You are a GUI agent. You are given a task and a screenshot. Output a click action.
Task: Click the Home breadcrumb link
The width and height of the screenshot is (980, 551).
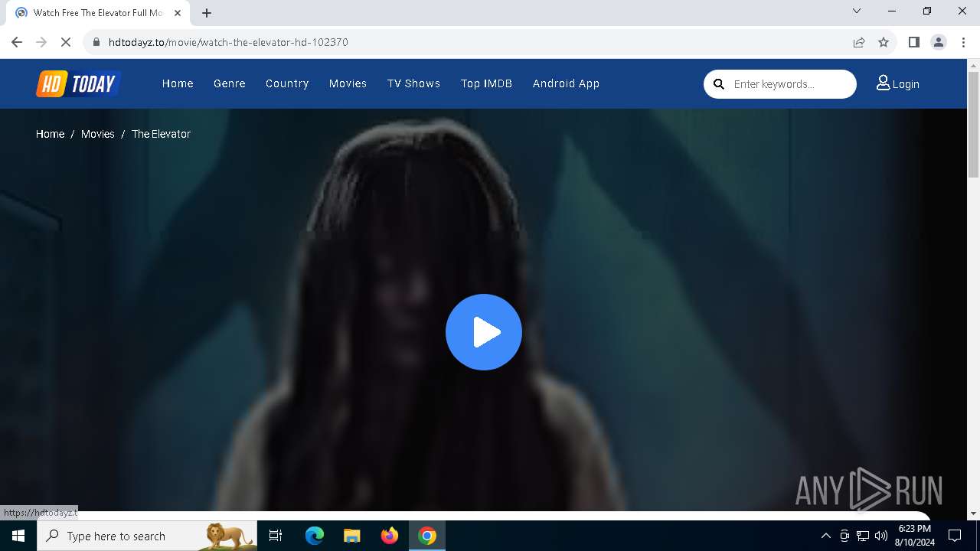(x=50, y=134)
